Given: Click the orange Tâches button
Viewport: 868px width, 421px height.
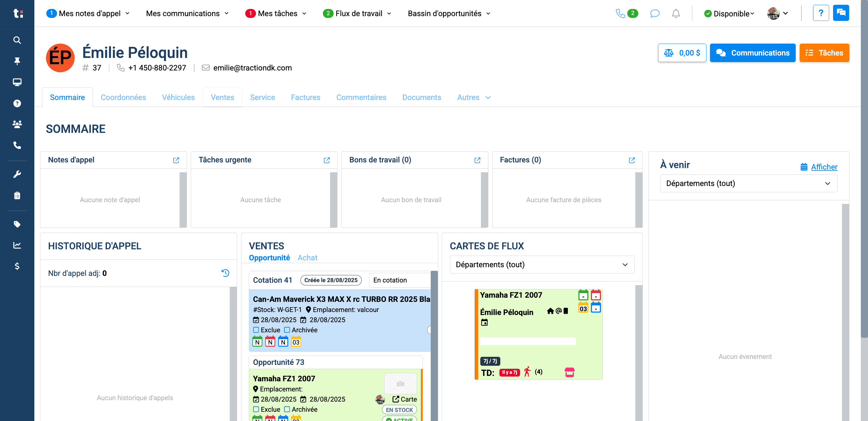Looking at the screenshot, I should 824,53.
